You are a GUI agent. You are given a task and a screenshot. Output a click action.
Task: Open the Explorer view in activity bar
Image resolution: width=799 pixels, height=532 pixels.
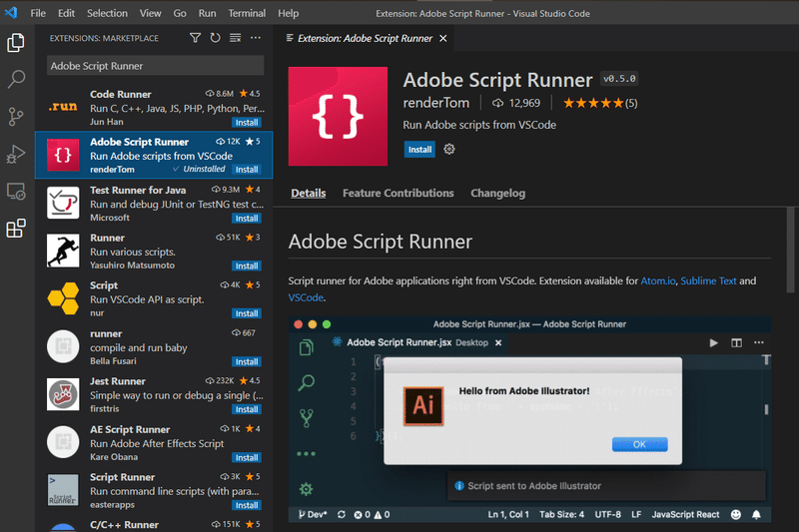(16, 43)
